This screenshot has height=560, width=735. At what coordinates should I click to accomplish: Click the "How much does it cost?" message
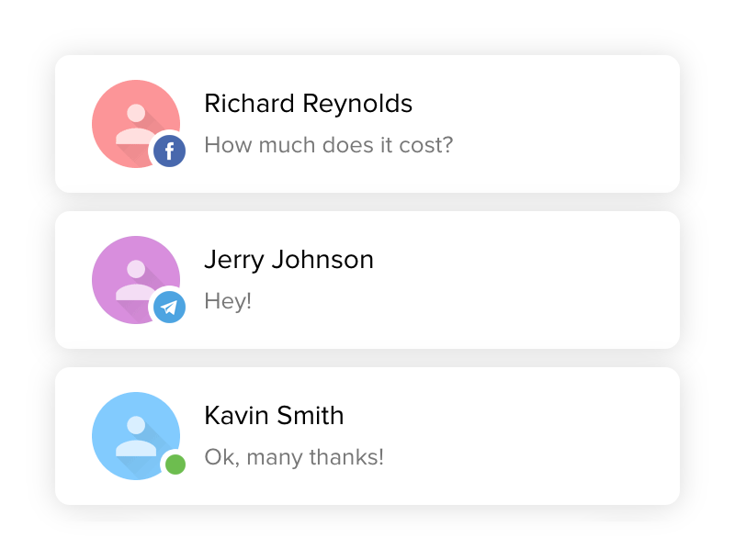(328, 145)
